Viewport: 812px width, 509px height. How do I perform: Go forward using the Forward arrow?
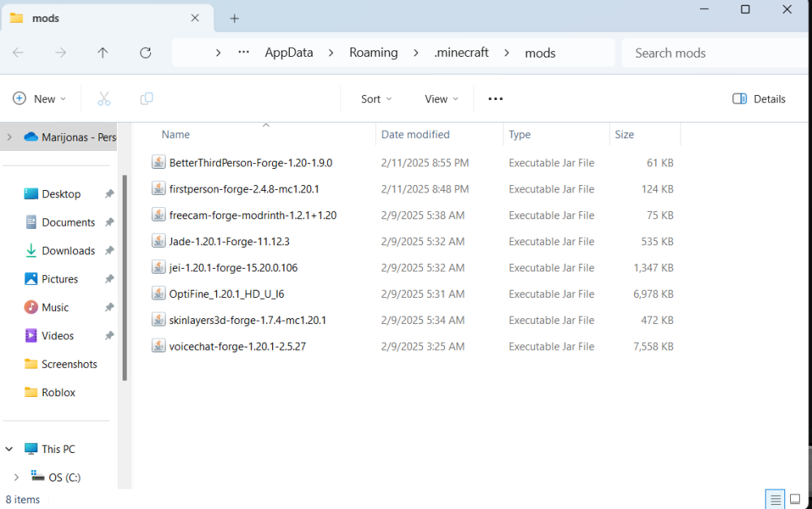coord(61,52)
